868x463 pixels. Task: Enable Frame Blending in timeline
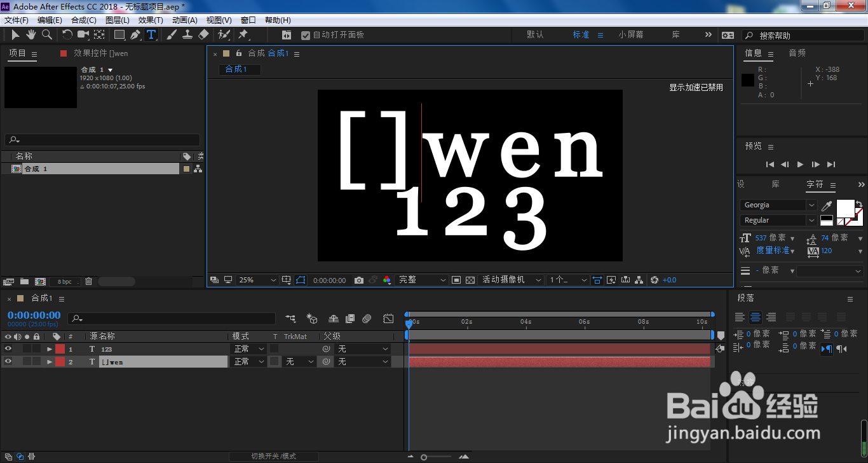[x=350, y=319]
